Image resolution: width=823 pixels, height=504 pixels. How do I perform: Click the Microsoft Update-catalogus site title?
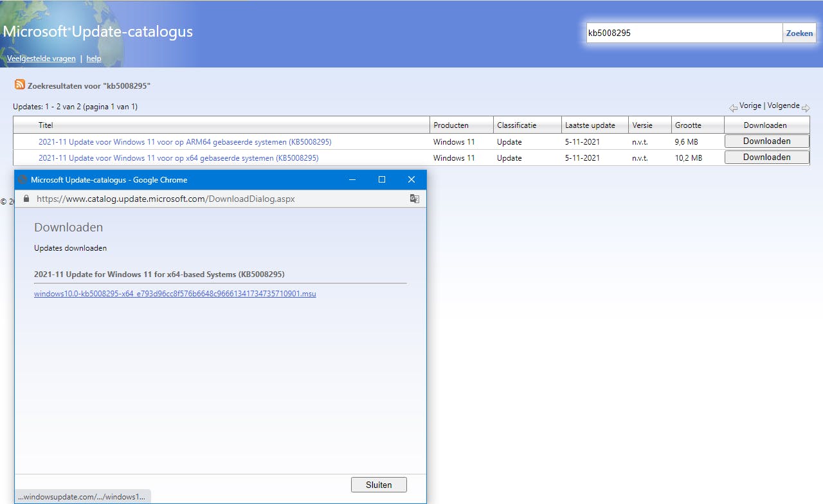click(98, 32)
